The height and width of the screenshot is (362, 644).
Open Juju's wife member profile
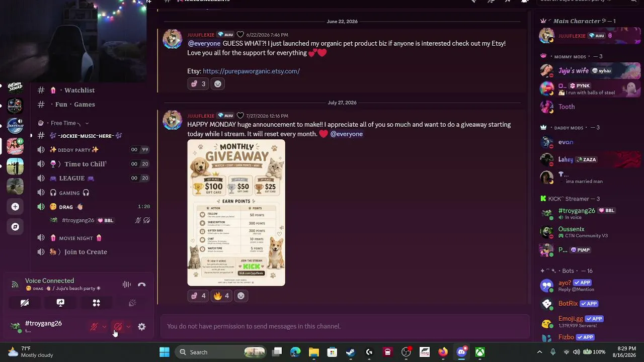click(x=590, y=71)
